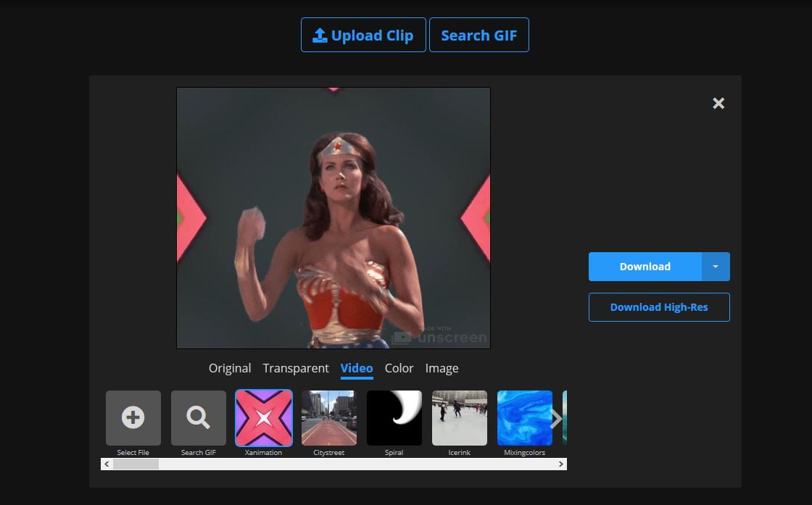Open Search GIF at the top
Viewport: 812px width, 505px height.
(x=479, y=35)
